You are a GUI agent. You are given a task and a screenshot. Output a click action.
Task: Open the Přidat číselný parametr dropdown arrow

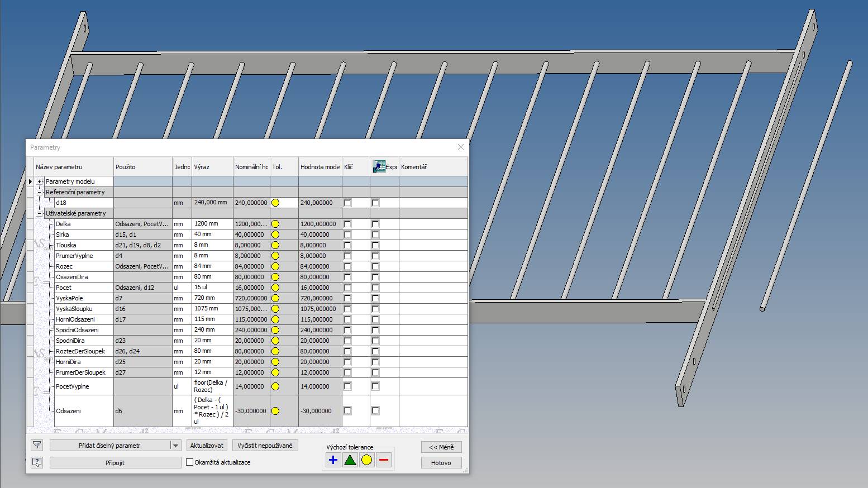[176, 446]
